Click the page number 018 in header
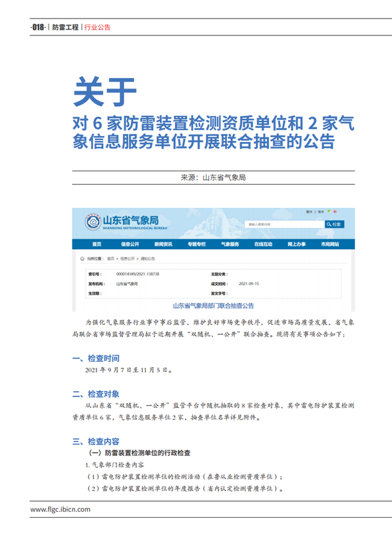 click(39, 27)
